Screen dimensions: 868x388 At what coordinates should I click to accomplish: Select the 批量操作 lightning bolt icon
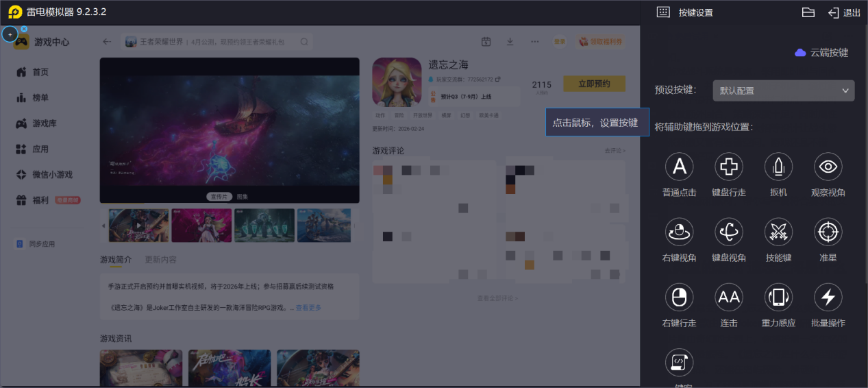[x=828, y=297]
